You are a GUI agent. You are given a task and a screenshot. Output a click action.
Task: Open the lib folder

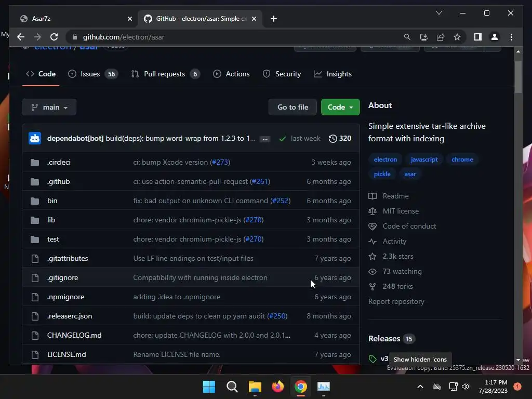click(x=51, y=220)
